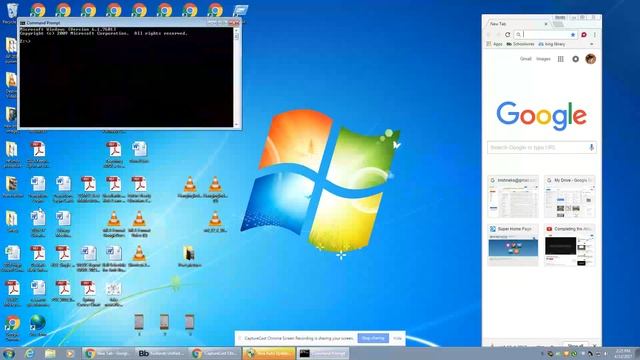Start voice search with the microphone icon
This screenshot has width=640, height=360.
tap(591, 147)
